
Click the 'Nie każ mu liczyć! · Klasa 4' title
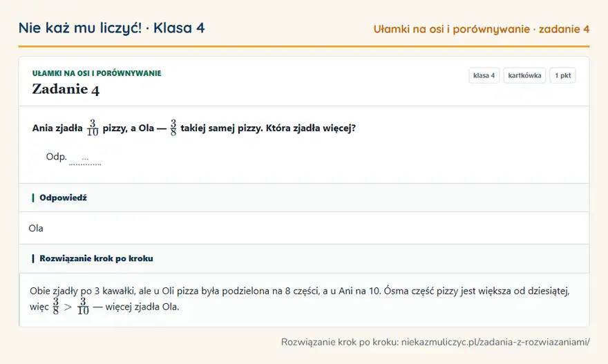pos(112,28)
